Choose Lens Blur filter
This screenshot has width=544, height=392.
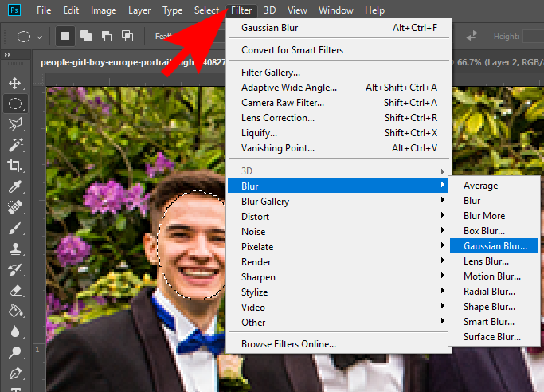pyautogui.click(x=494, y=261)
